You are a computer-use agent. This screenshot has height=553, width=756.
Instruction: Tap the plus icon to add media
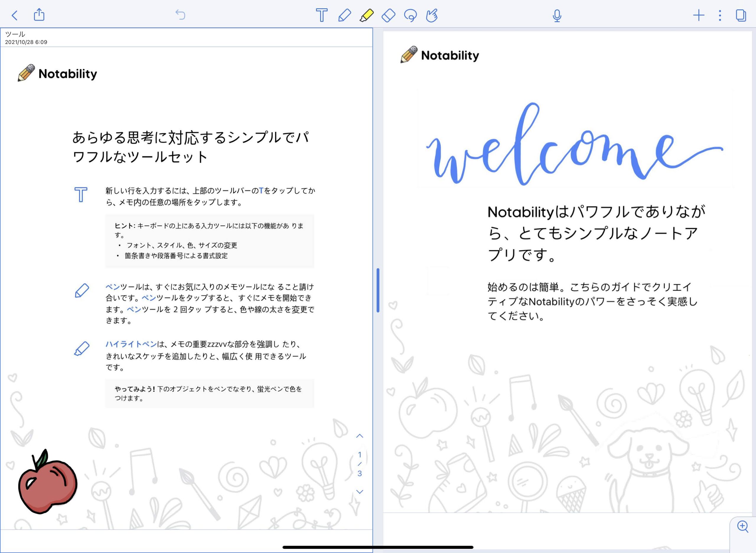(x=699, y=15)
